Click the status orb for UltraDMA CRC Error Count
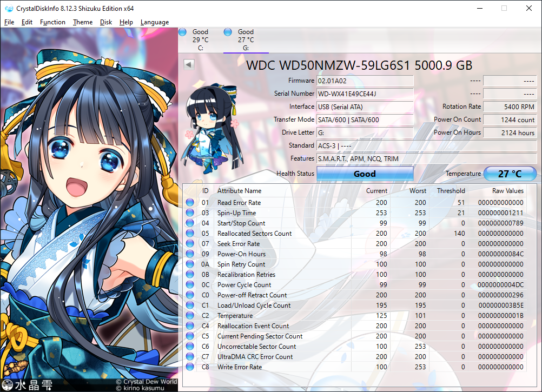The height and width of the screenshot is (392, 542). click(x=190, y=356)
